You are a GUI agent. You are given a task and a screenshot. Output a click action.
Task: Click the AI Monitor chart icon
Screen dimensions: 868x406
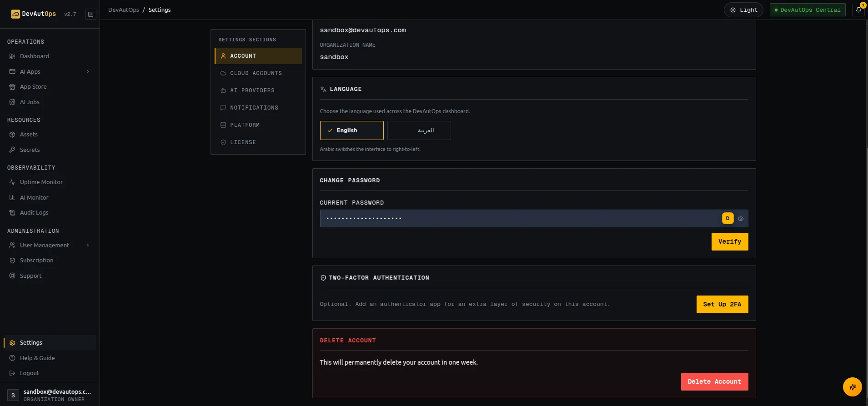pos(12,198)
